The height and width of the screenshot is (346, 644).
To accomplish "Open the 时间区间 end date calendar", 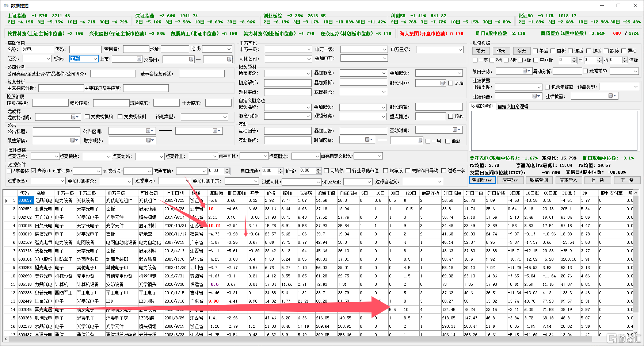I will (420, 140).
